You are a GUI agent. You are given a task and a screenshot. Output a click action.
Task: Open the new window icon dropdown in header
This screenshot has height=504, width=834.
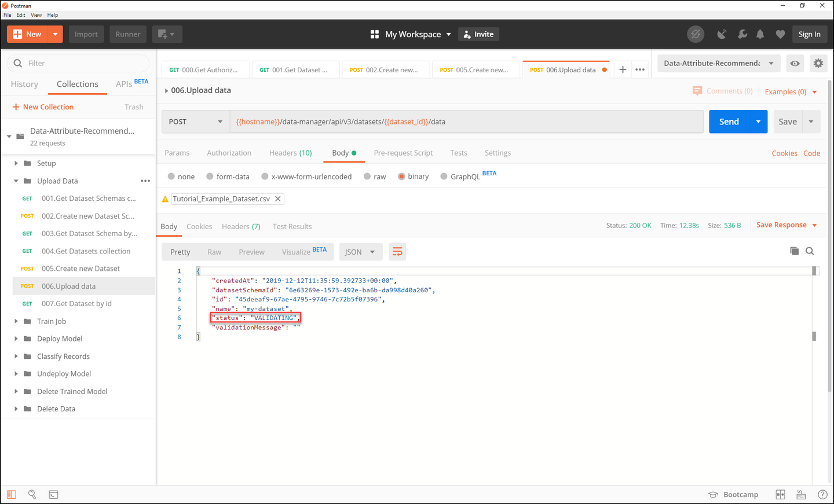click(x=167, y=34)
